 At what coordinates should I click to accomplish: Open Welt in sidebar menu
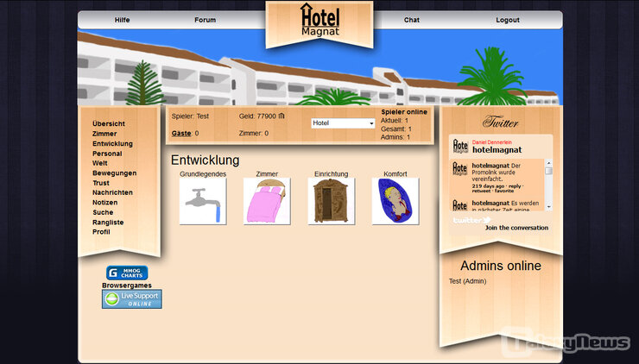click(x=100, y=163)
